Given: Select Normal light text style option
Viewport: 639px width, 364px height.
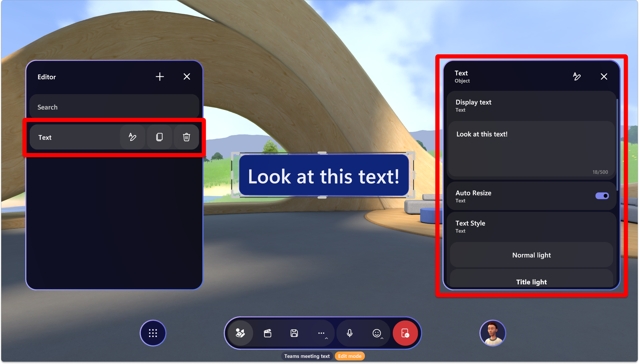Looking at the screenshot, I should tap(532, 255).
